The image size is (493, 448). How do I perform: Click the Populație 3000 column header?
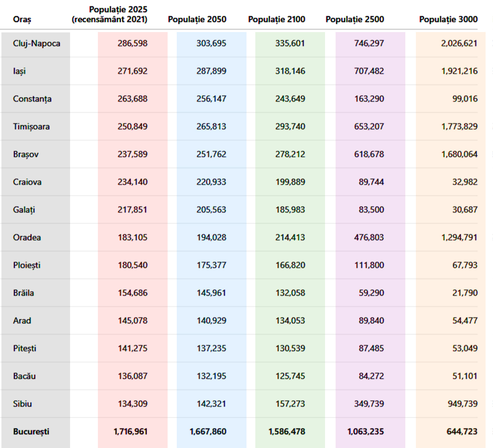point(448,19)
